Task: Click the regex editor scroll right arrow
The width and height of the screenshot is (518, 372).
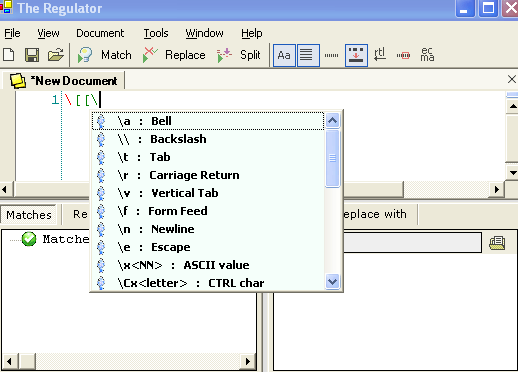Action: [497, 190]
